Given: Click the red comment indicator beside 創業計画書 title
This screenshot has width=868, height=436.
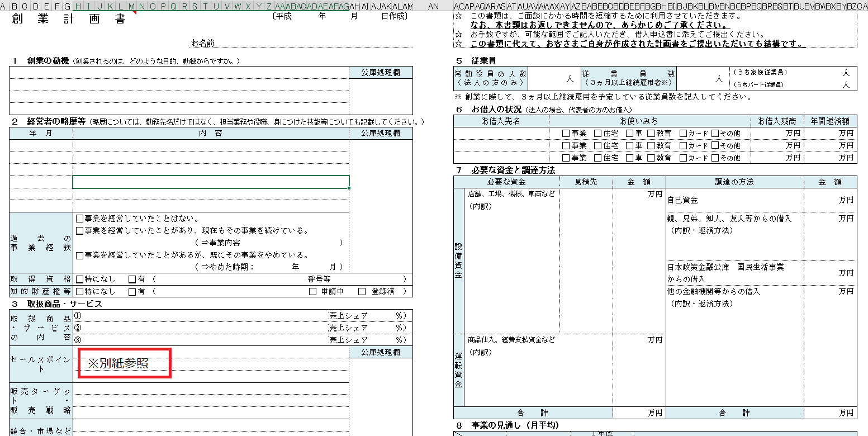Looking at the screenshot, I should click(x=134, y=13).
